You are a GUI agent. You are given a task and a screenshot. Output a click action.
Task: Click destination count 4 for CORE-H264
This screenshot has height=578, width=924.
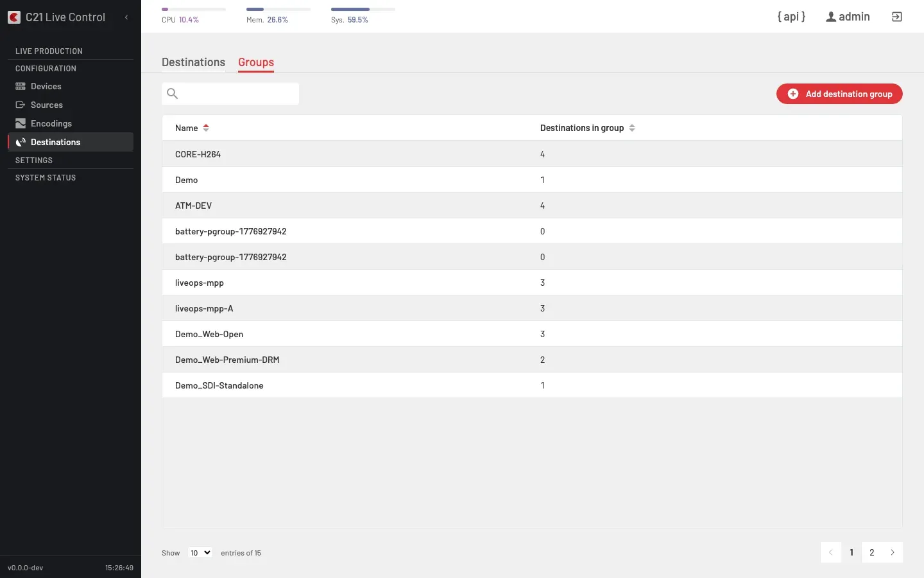click(x=542, y=154)
